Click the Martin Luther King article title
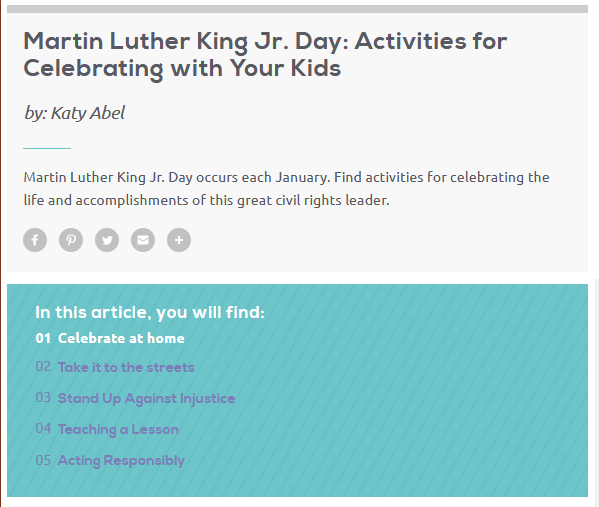 (x=265, y=55)
